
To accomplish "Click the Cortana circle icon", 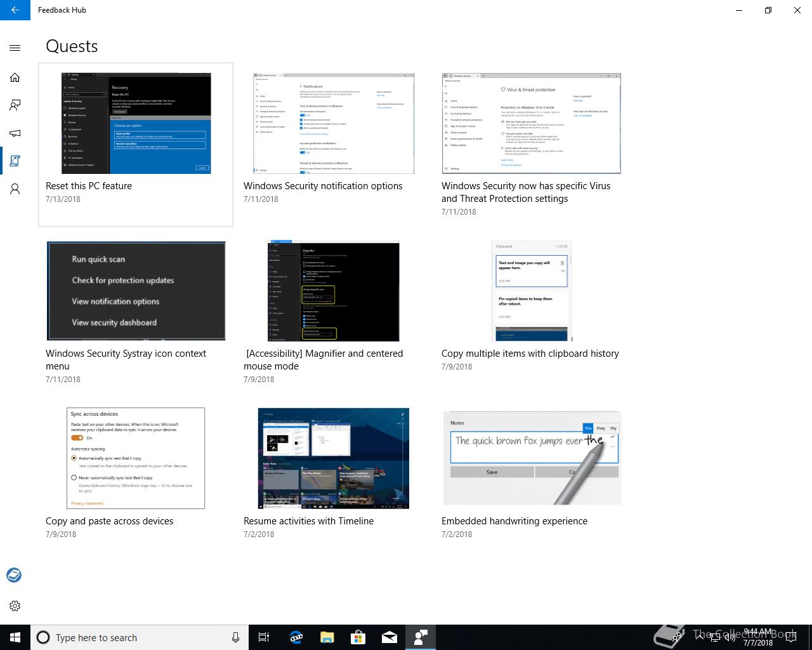I will tap(43, 637).
